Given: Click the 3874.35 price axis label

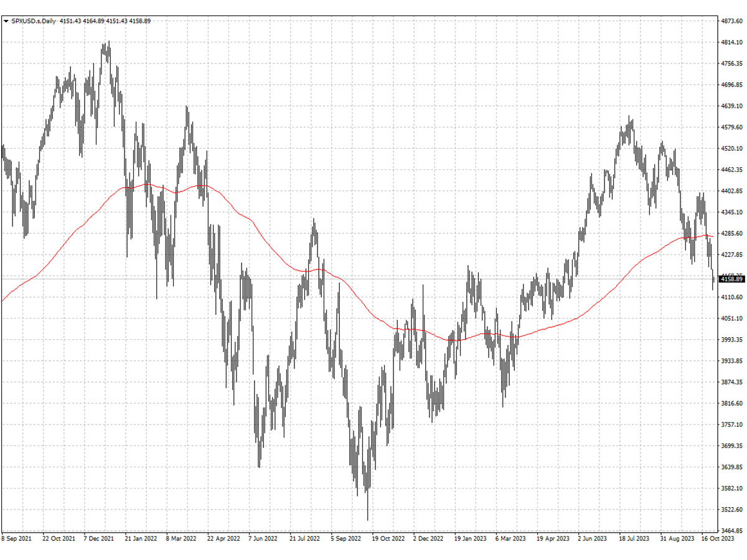Looking at the screenshot, I should coord(731,382).
